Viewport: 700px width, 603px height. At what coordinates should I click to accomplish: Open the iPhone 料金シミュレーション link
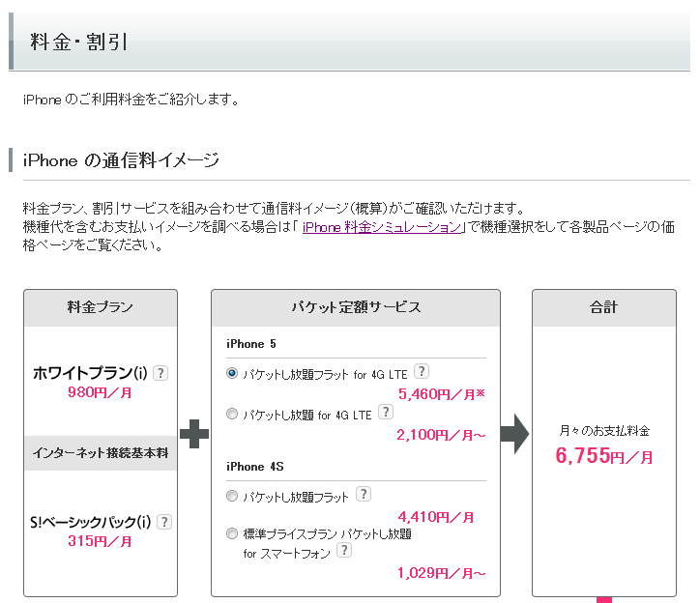382,227
